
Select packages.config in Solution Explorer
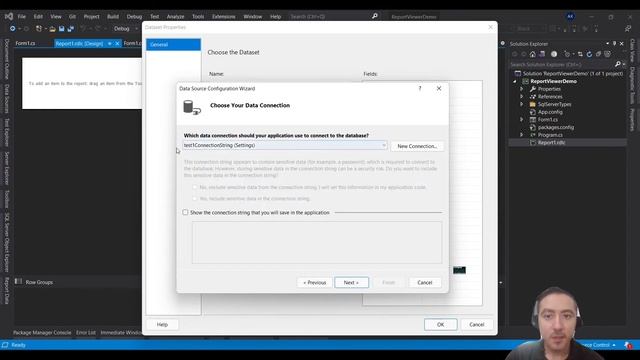(x=556, y=127)
